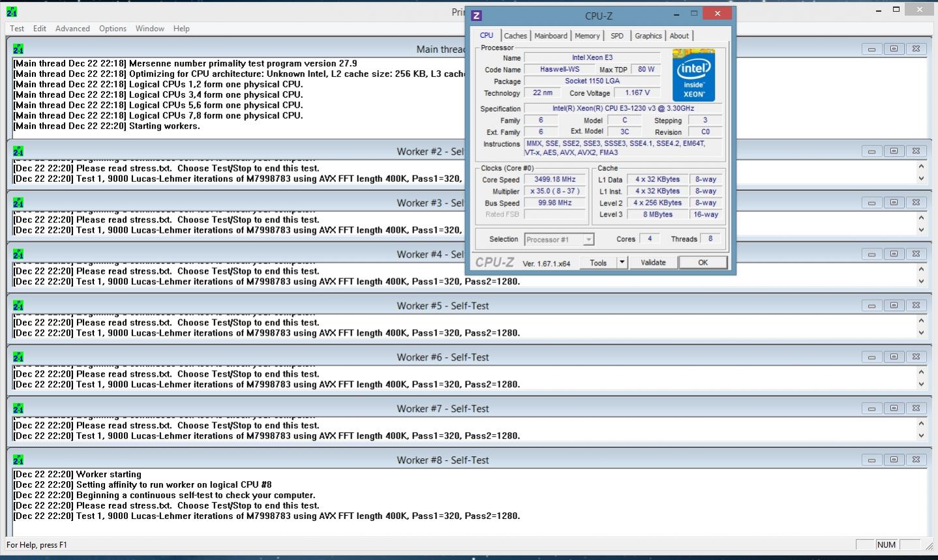This screenshot has width=938, height=560.
Task: Click the Level 3 8 MBytes cache value
Action: (658, 214)
